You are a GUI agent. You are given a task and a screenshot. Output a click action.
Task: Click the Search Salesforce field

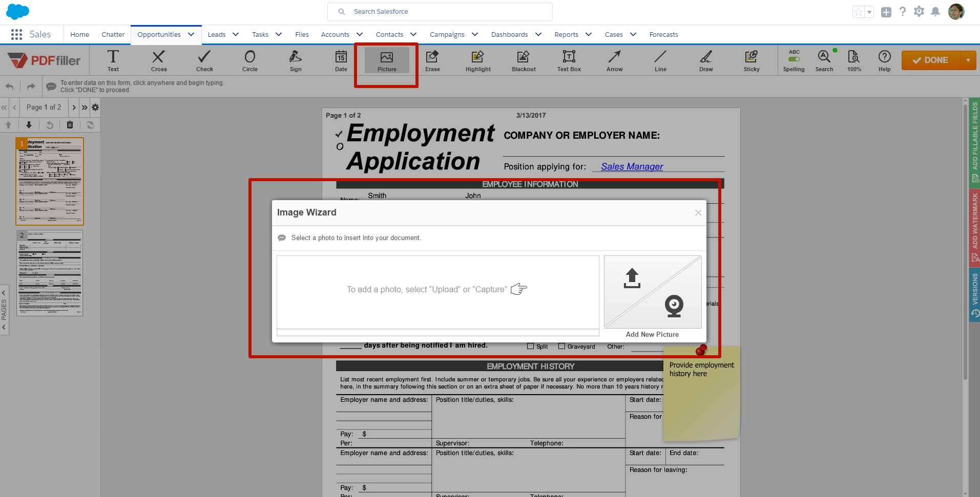tap(440, 12)
